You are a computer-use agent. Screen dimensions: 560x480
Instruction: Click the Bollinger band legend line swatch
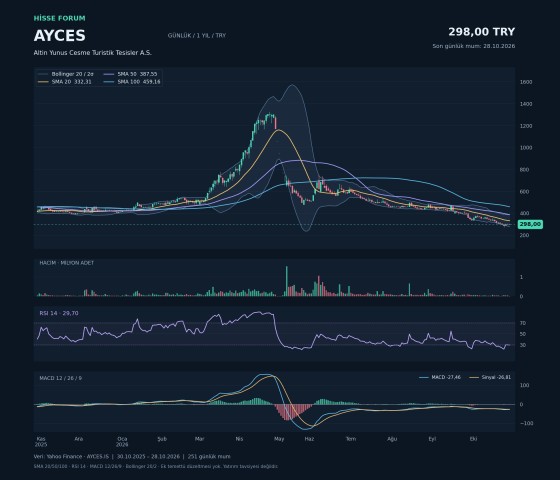pyautogui.click(x=43, y=74)
